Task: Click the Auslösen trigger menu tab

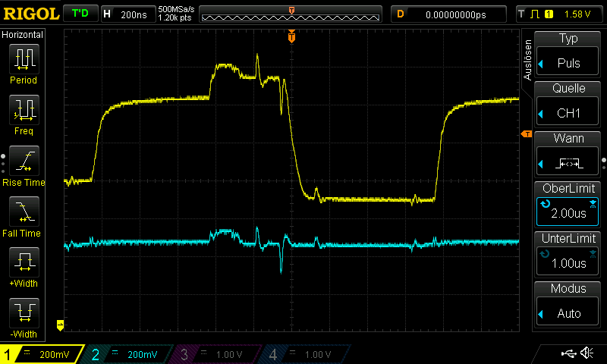Action: pos(527,60)
